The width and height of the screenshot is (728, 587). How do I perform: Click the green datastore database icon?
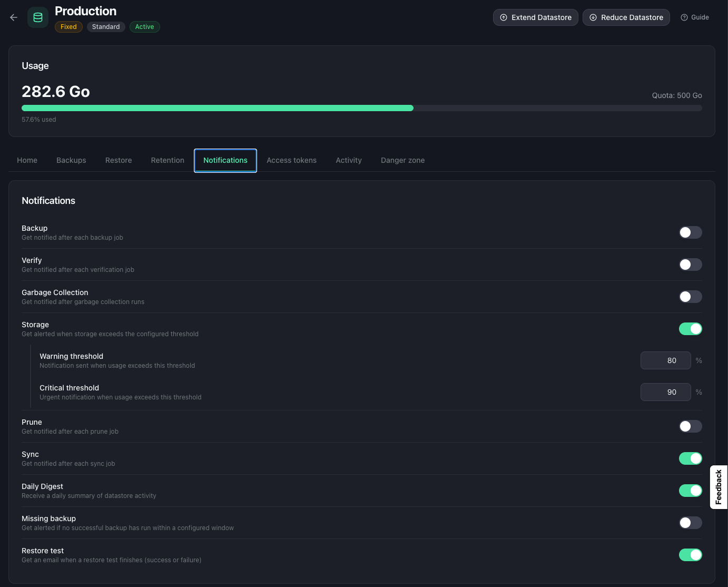(38, 17)
